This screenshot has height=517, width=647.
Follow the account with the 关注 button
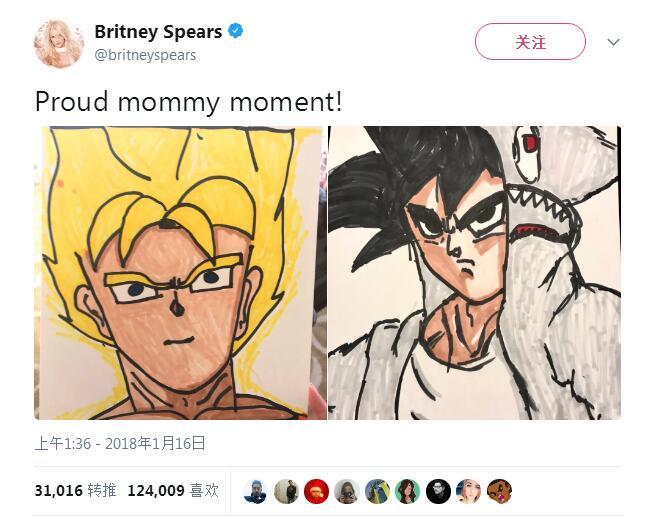(530, 42)
